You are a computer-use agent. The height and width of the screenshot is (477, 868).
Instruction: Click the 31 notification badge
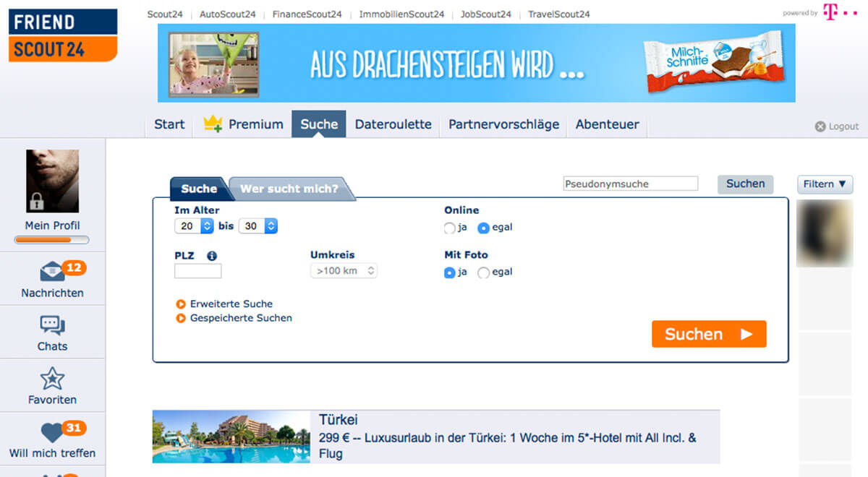[x=74, y=428]
